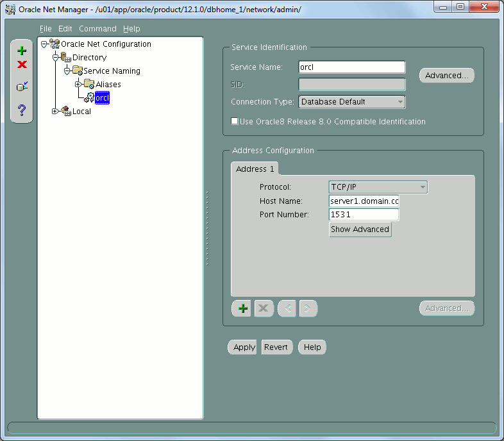
Task: Click the next address right arrow button
Action: tap(308, 308)
